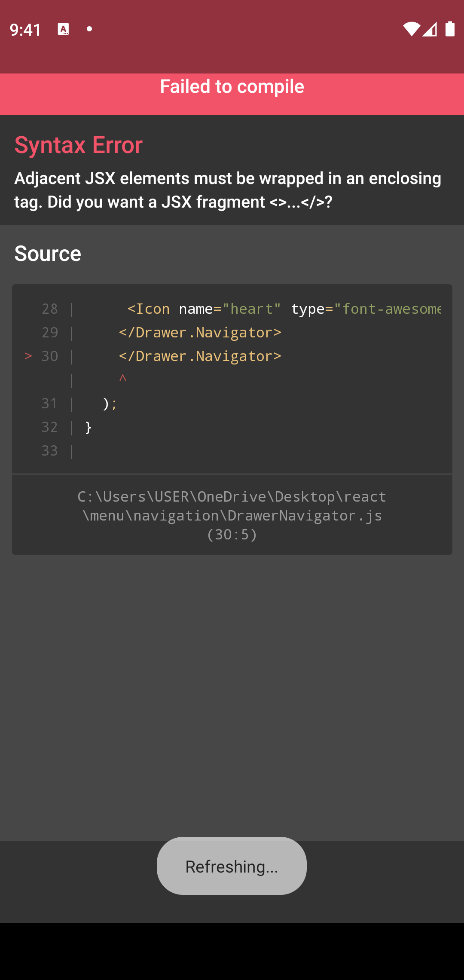Tap the cellular signal icon
This screenshot has width=464, height=980.
[430, 29]
